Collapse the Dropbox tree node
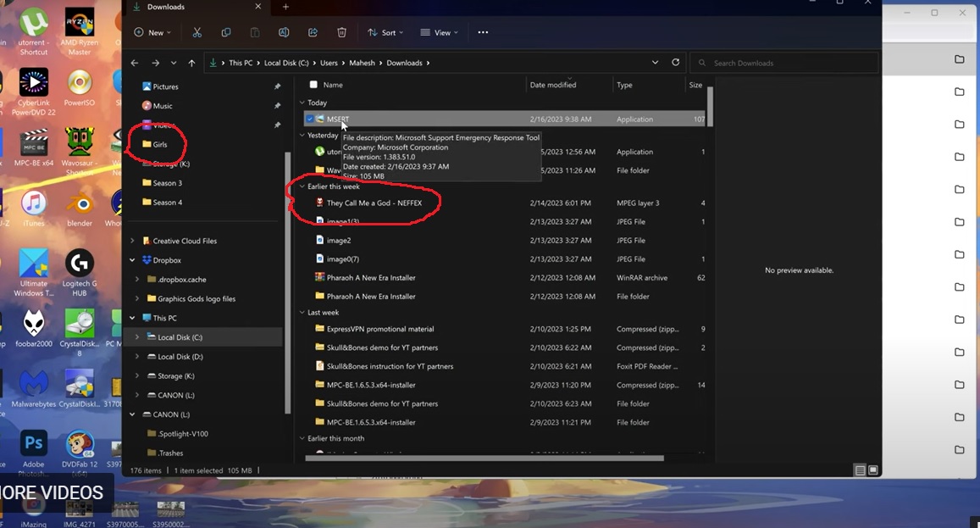This screenshot has width=980, height=528. [132, 260]
